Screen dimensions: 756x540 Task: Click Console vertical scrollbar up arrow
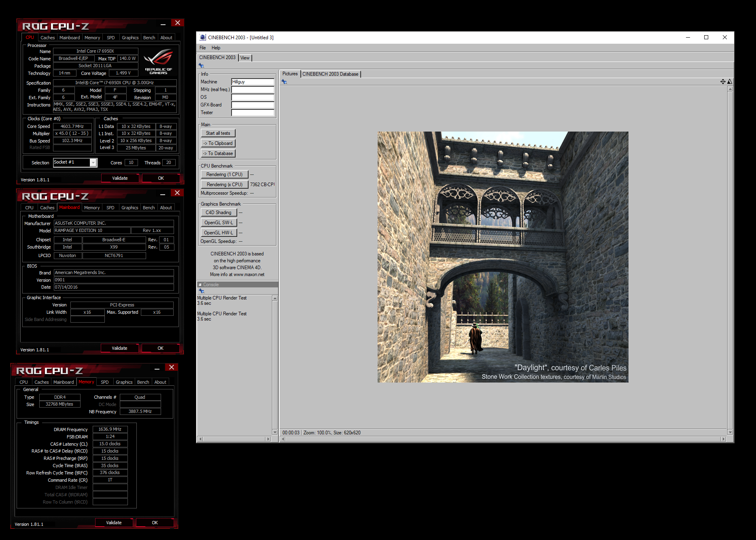click(x=275, y=298)
